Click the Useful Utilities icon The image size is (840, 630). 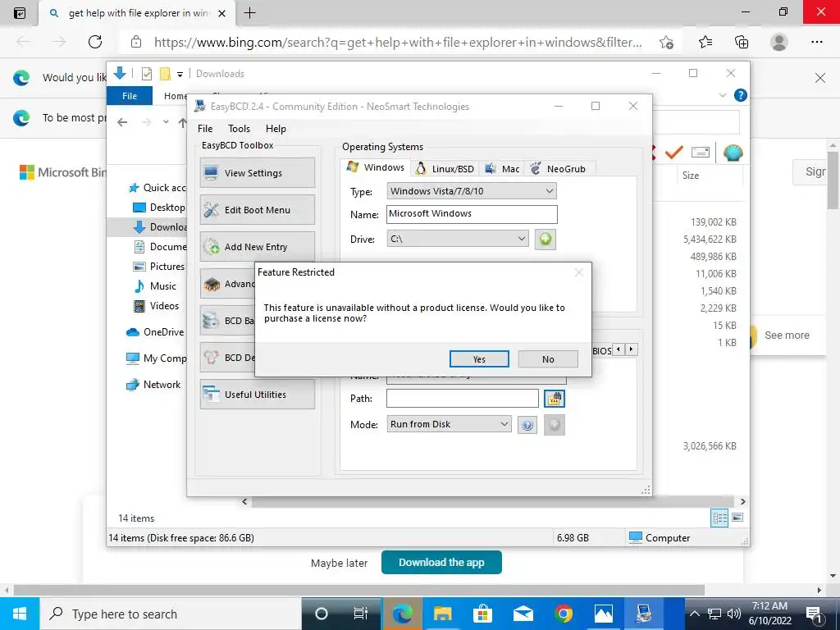coord(212,395)
